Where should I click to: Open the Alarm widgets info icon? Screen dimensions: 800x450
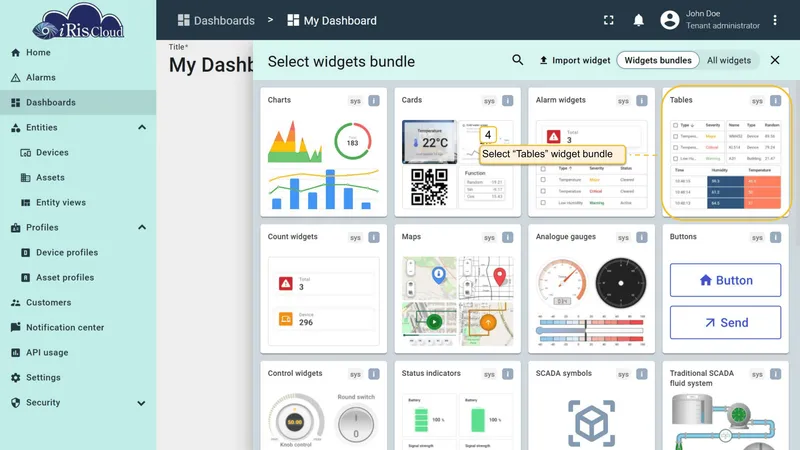[x=642, y=101]
